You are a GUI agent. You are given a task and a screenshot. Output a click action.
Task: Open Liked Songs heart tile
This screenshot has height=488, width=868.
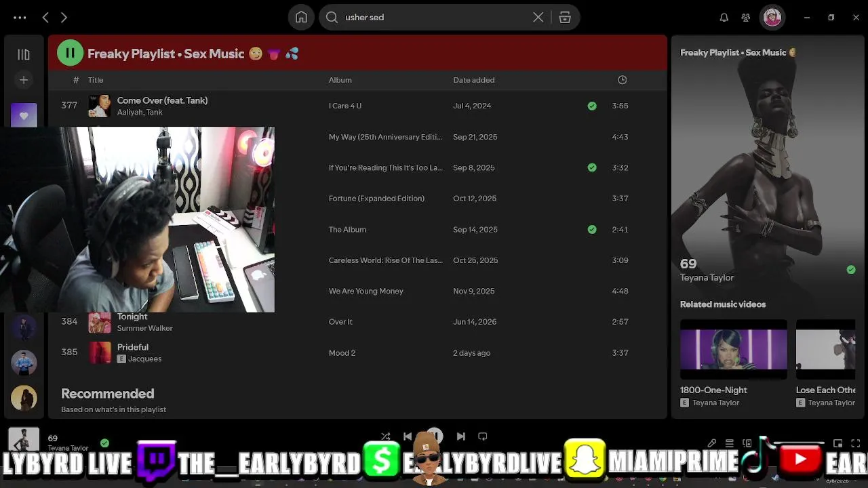click(x=24, y=115)
